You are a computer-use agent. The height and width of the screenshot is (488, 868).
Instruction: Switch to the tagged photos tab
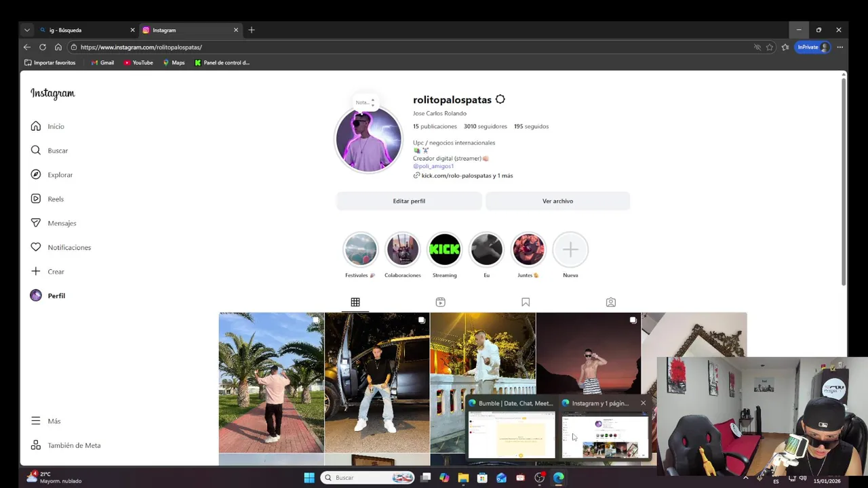point(611,302)
